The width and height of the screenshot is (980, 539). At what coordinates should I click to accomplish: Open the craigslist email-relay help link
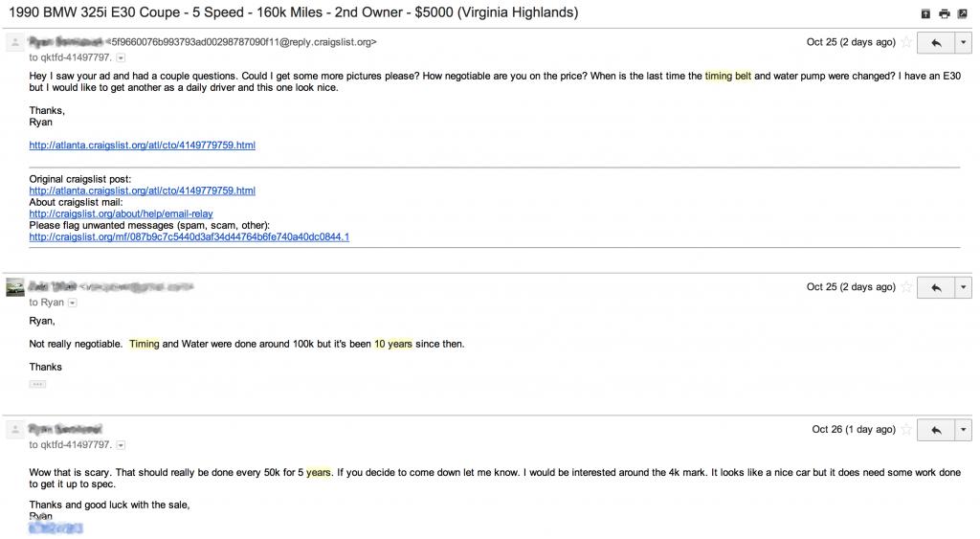point(121,213)
